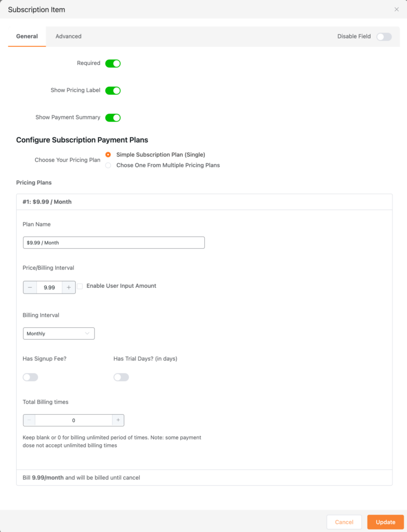Toggle the Required switch
The width and height of the screenshot is (407, 532).
tap(113, 63)
